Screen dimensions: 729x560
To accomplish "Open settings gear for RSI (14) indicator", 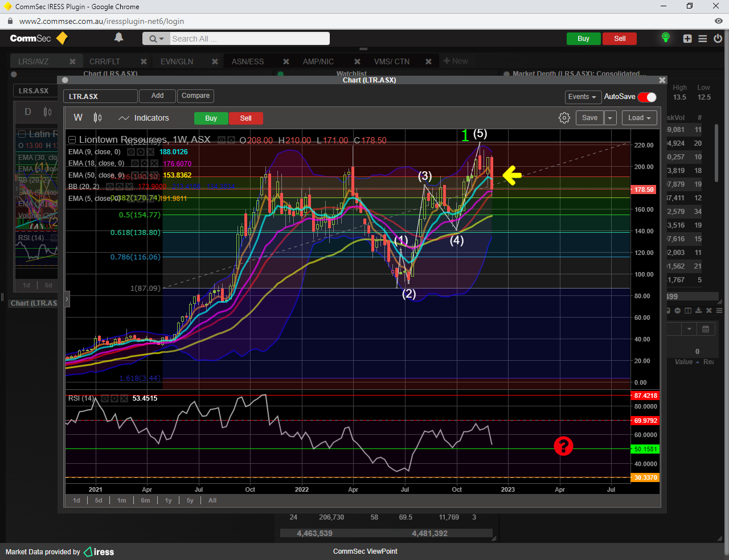I will (114, 398).
